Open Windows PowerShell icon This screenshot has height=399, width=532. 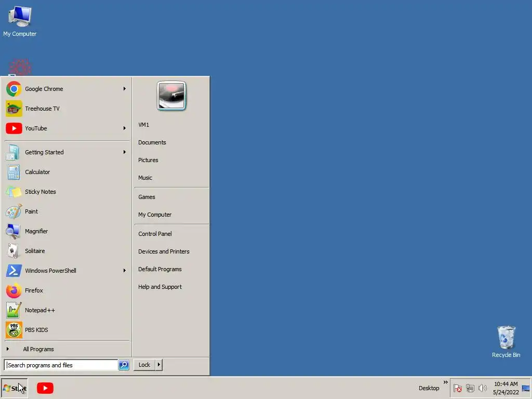[x=14, y=271]
